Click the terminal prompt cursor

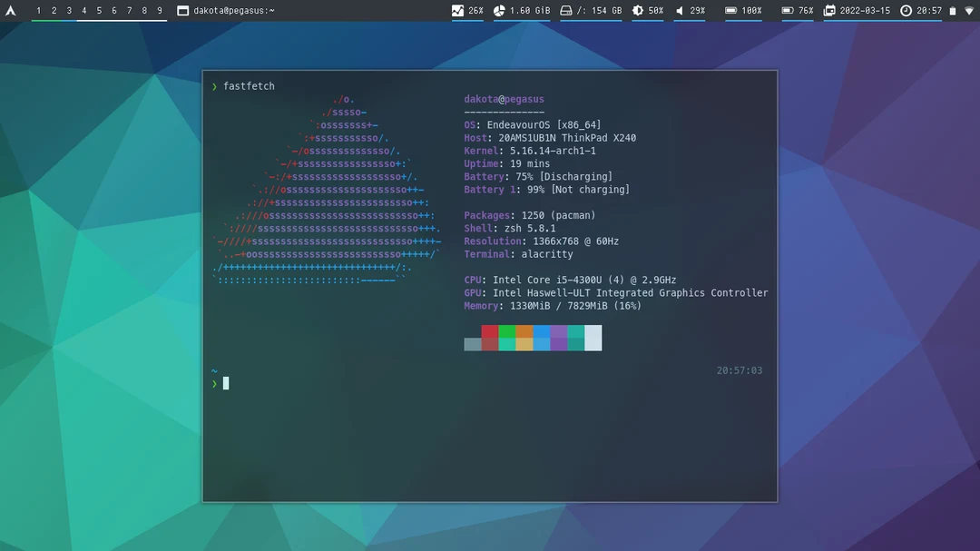(225, 382)
